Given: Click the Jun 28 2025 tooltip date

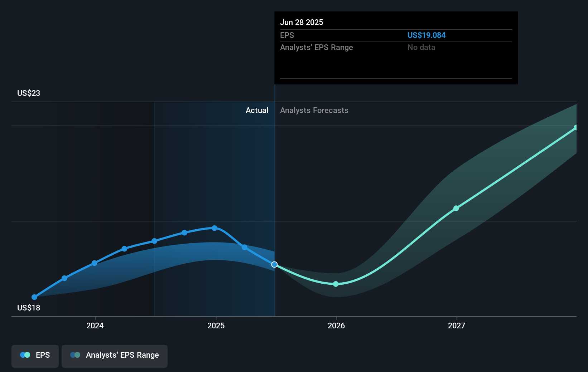Looking at the screenshot, I should pos(302,23).
